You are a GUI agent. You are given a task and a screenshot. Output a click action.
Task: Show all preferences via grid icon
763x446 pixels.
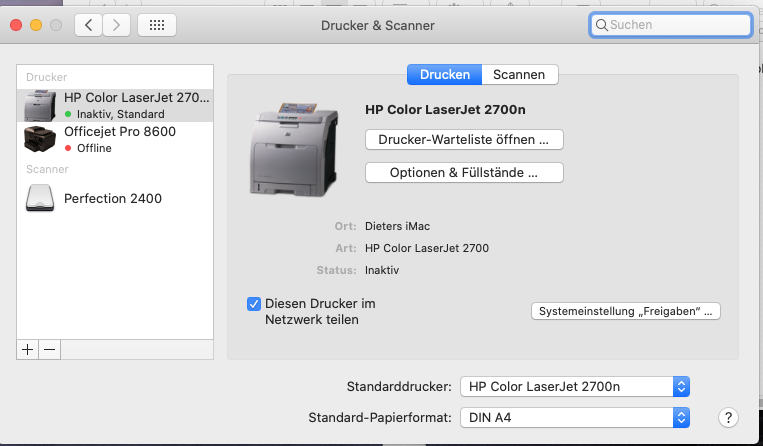157,25
